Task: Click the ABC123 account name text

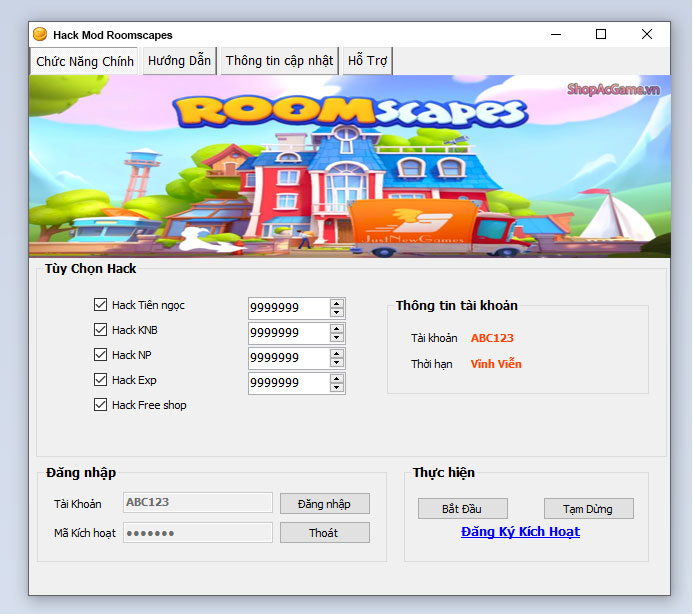Action: pyautogui.click(x=492, y=338)
